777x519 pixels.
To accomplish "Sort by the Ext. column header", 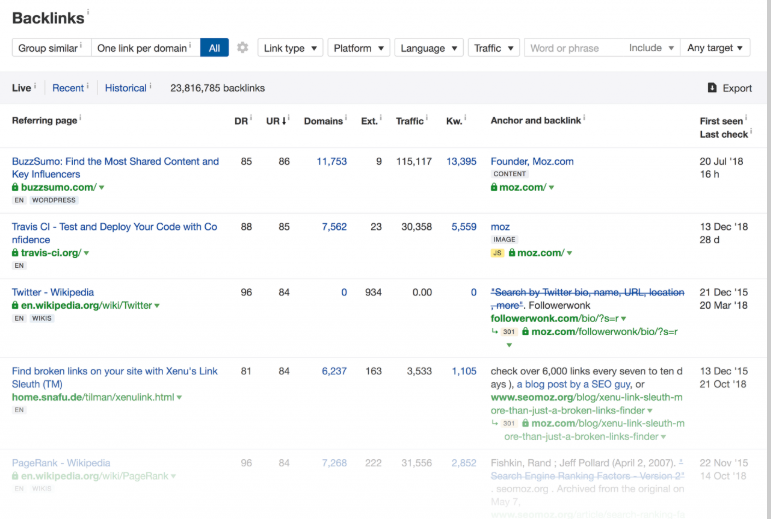I will (369, 121).
